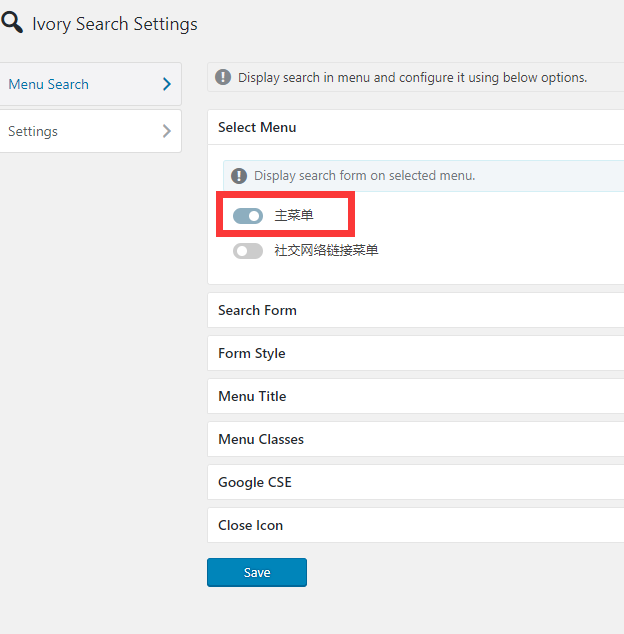This screenshot has height=634, width=624.
Task: Expand the Menu Title section
Action: (x=416, y=396)
